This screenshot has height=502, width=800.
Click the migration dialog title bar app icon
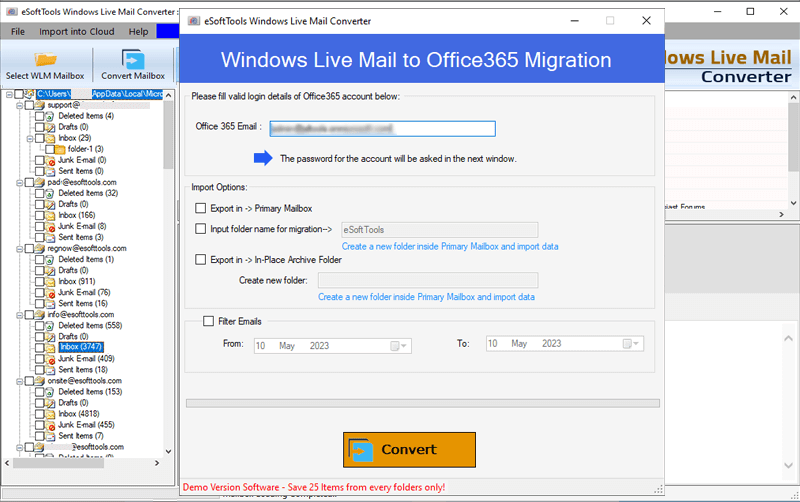194,21
